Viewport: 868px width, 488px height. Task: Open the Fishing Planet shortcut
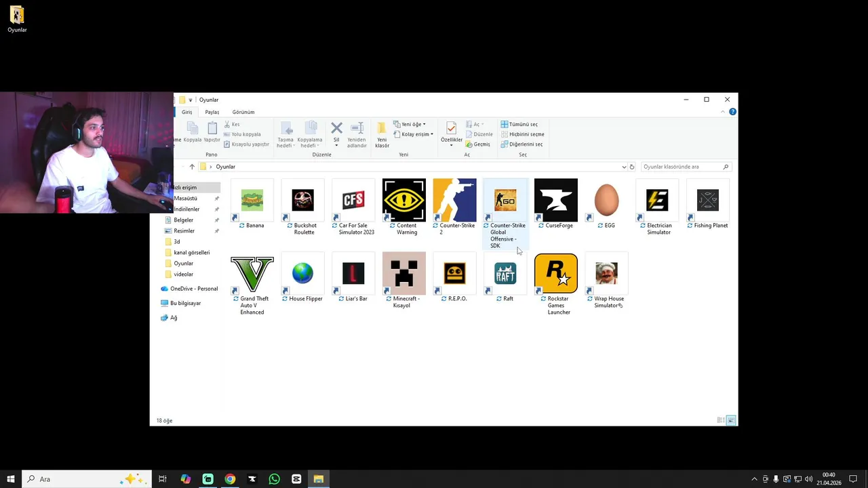tap(708, 200)
